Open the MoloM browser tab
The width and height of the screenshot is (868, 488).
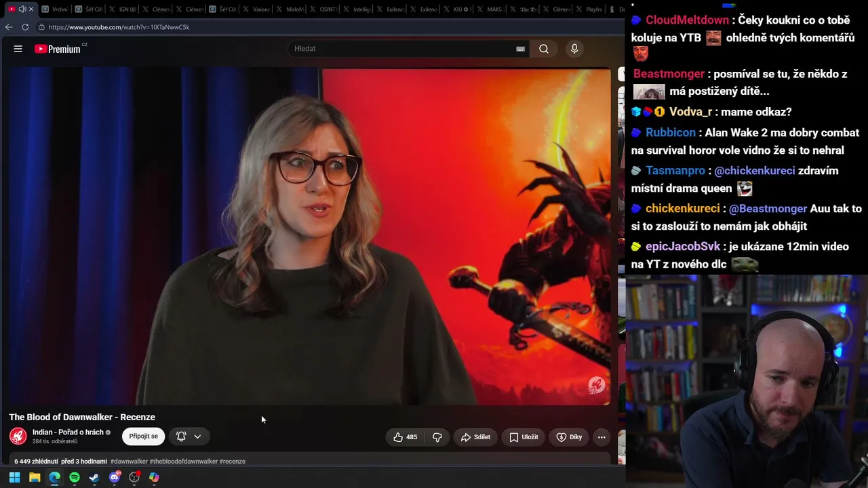coord(290,9)
